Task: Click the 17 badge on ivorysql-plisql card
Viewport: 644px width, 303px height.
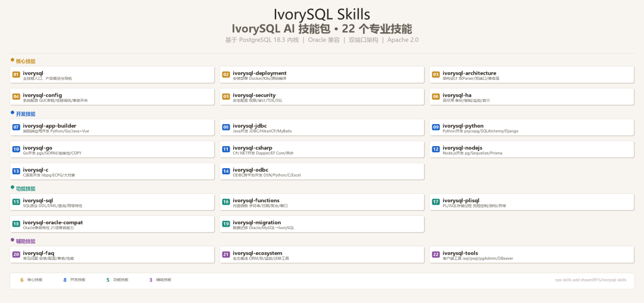Action: (x=436, y=202)
